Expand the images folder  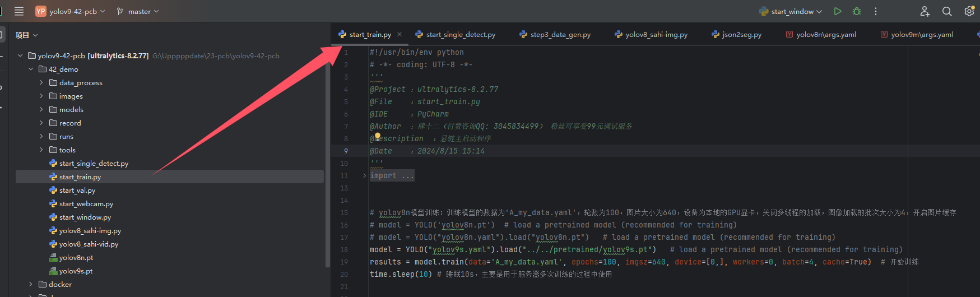pyautogui.click(x=41, y=96)
